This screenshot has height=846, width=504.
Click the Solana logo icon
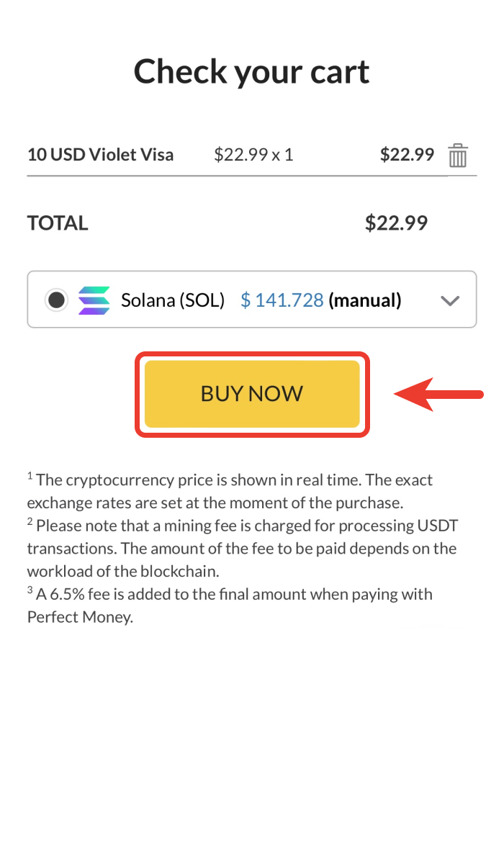click(94, 300)
